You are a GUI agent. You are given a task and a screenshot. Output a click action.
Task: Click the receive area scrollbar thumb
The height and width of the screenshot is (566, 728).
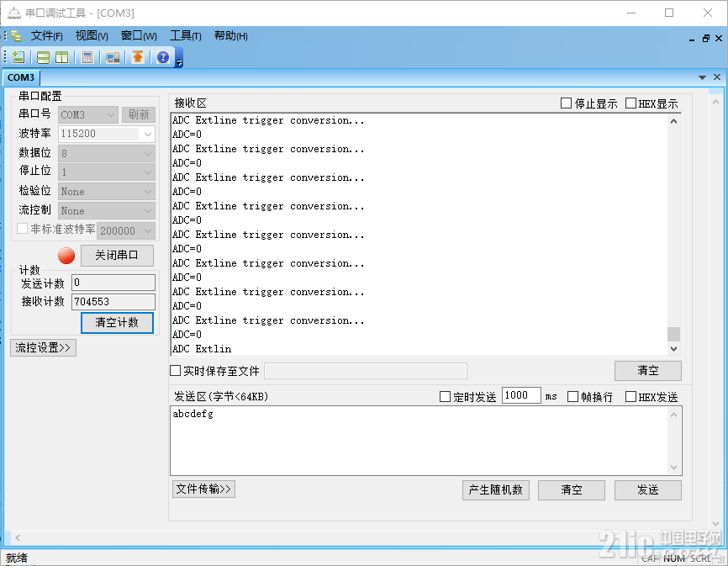[x=673, y=335]
